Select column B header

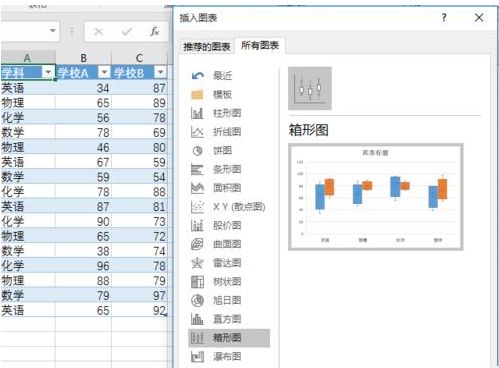(x=83, y=58)
